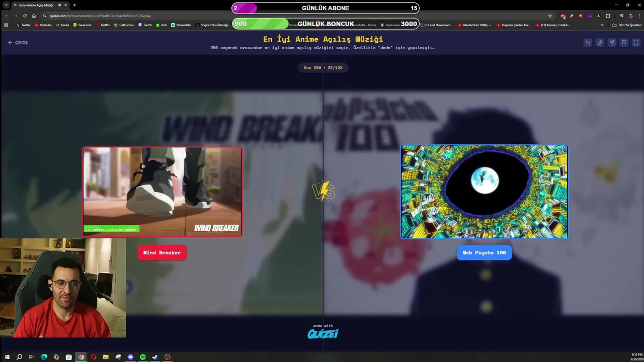Open the Gmail bookmark

[x=62, y=25]
